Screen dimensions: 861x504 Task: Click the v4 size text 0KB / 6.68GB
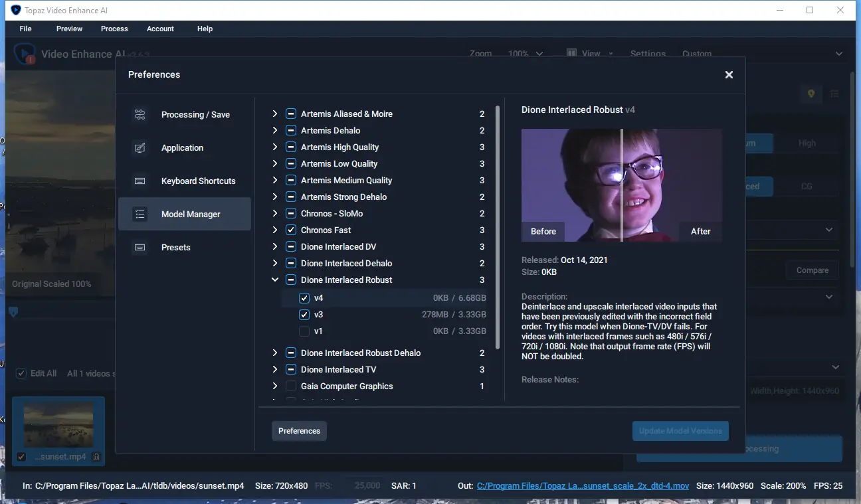click(460, 298)
